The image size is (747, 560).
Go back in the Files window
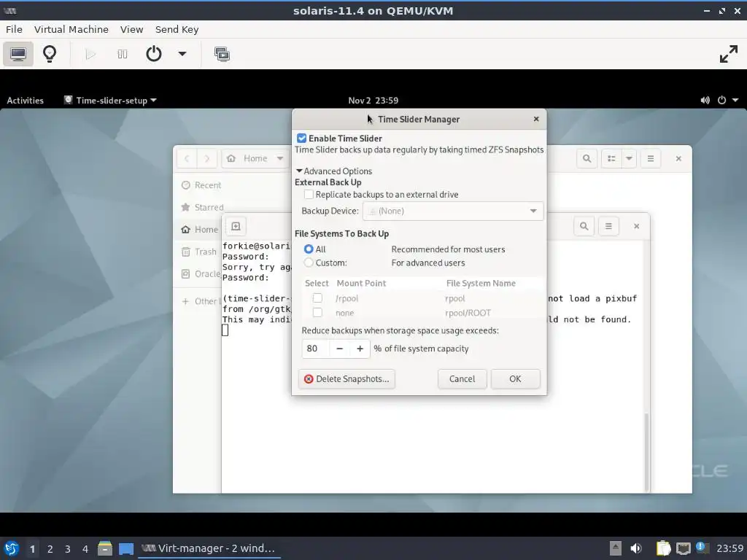pyautogui.click(x=187, y=158)
